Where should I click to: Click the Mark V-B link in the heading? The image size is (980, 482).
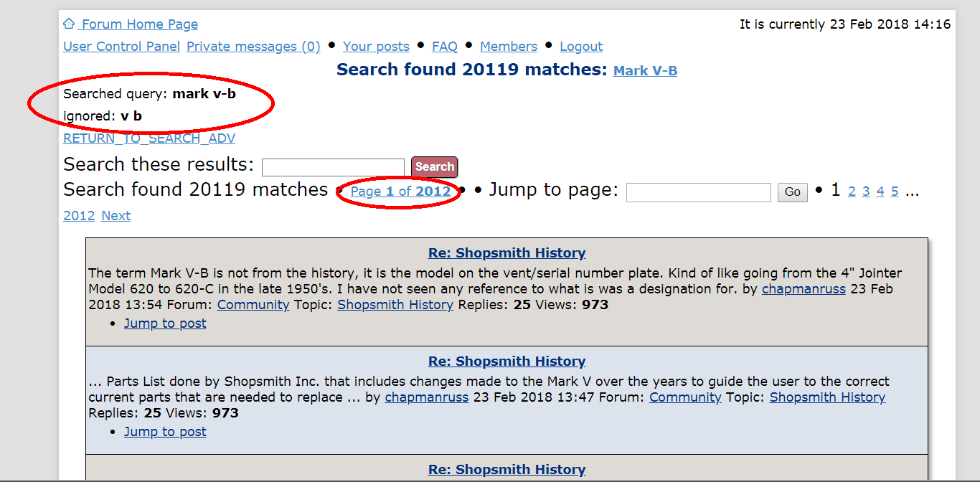pyautogui.click(x=645, y=70)
